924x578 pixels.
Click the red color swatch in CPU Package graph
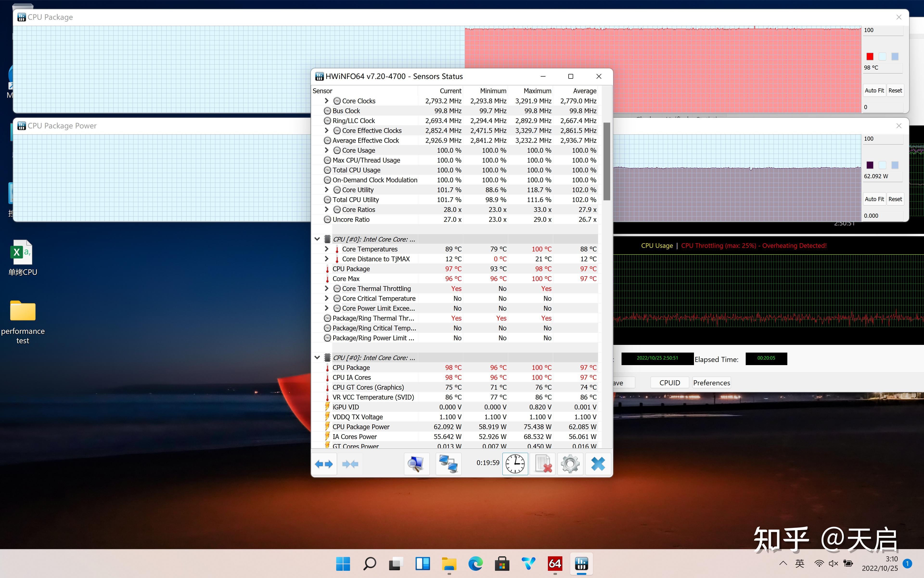pyautogui.click(x=870, y=57)
